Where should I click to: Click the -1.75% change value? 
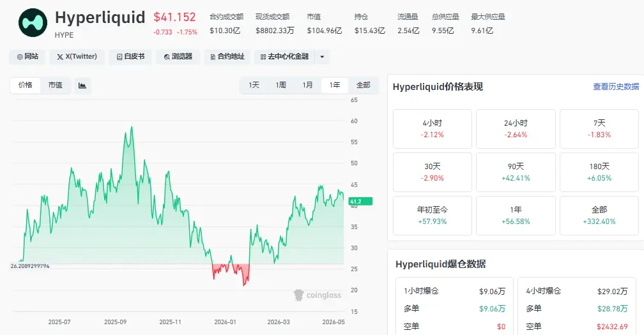coord(187,32)
